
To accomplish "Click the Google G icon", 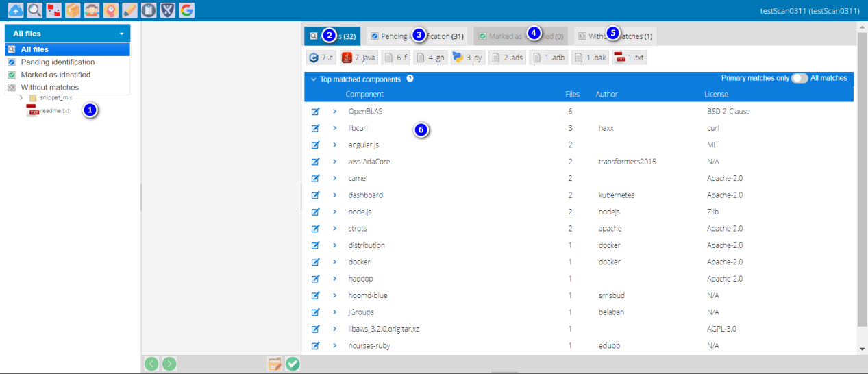I will [x=186, y=10].
